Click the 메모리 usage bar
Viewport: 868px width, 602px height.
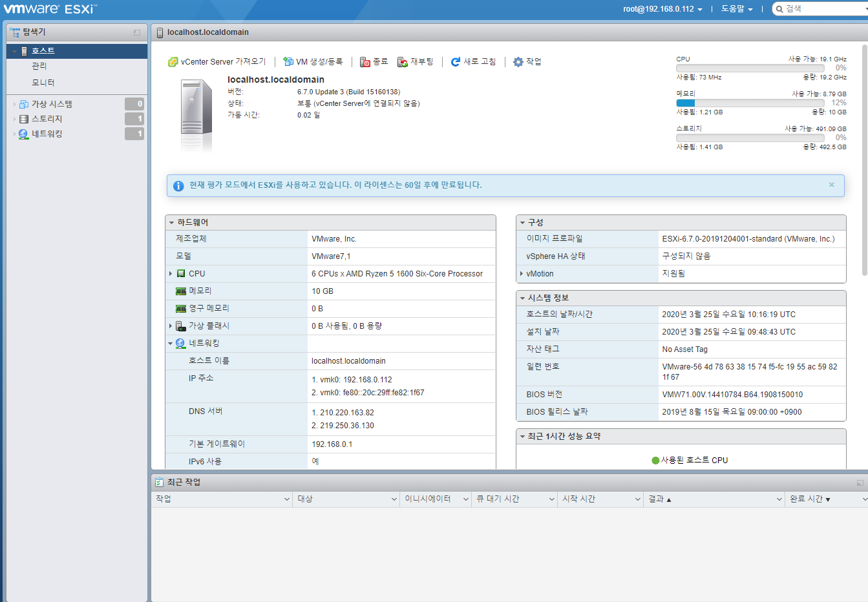[750, 103]
